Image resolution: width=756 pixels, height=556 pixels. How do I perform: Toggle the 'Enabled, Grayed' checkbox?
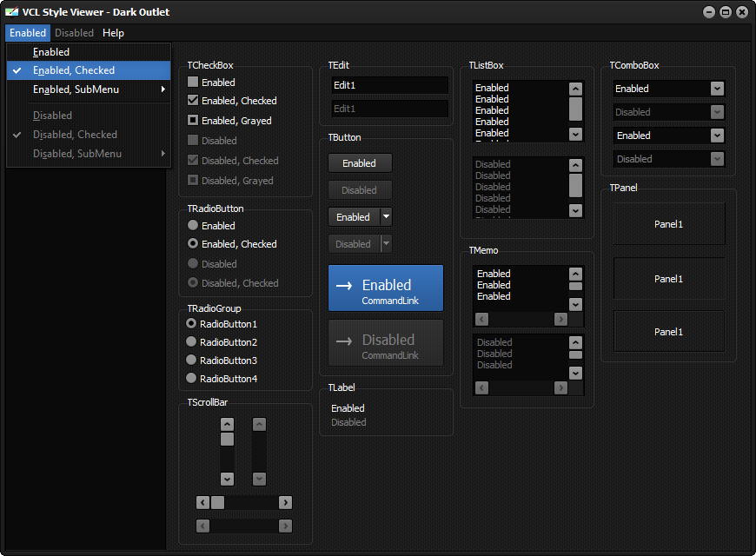point(193,120)
